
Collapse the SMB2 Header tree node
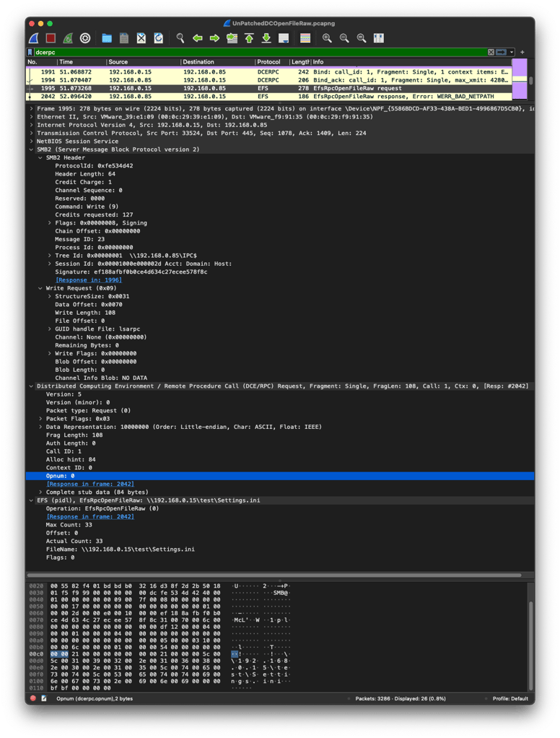tap(40, 157)
